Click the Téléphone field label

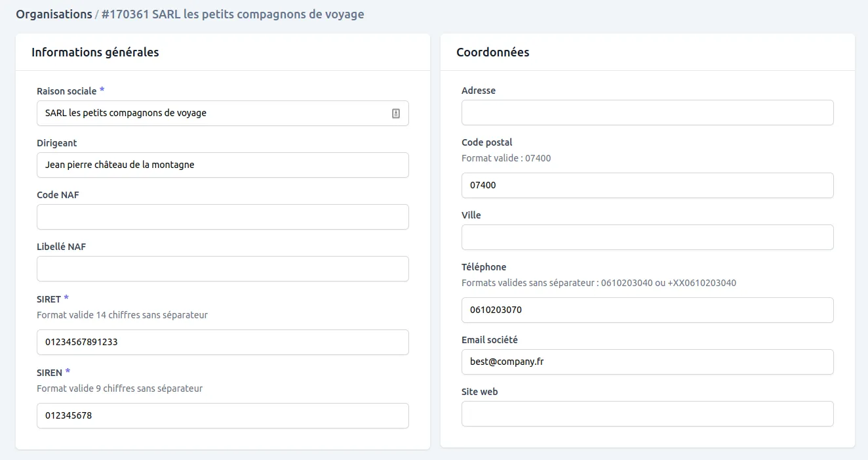tap(483, 267)
